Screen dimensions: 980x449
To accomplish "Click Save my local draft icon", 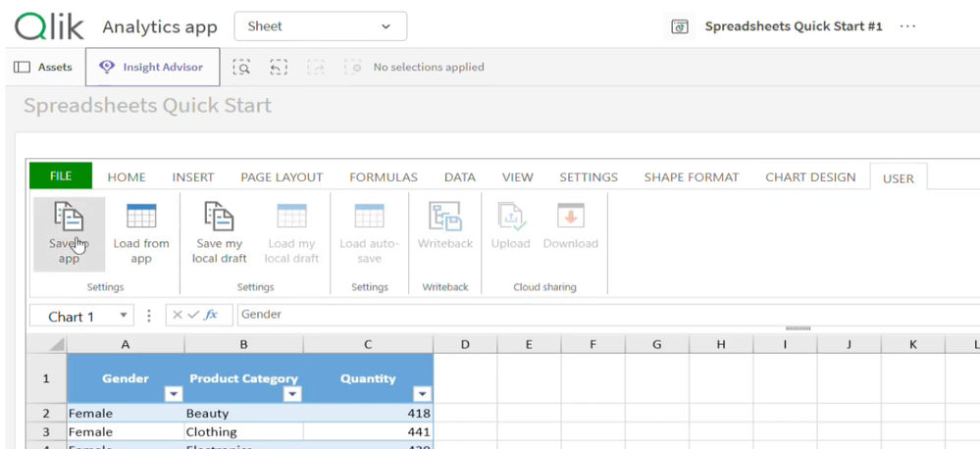I will pyautogui.click(x=220, y=216).
